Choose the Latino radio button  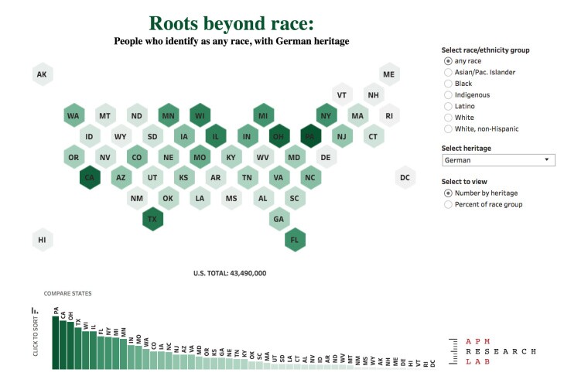448,106
